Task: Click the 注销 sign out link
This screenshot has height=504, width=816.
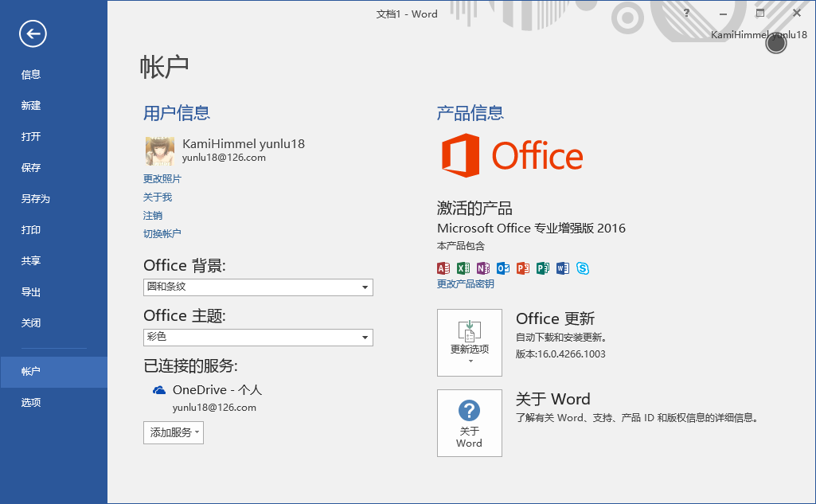Action: pos(153,216)
